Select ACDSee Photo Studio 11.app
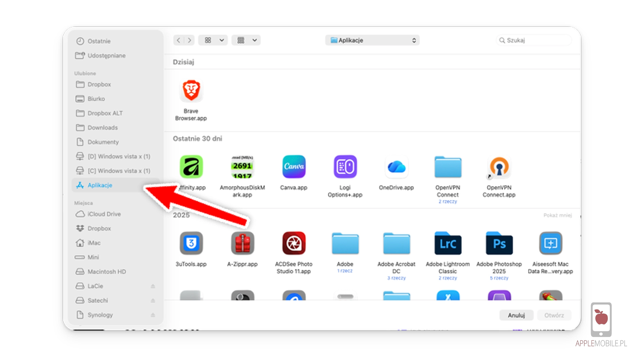 coord(294,243)
